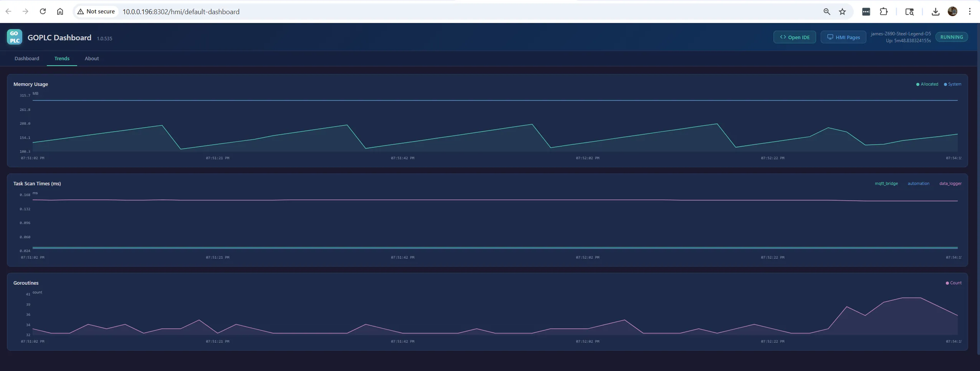
Task: Click the Task Scan Times (ms) title
Action: point(37,183)
